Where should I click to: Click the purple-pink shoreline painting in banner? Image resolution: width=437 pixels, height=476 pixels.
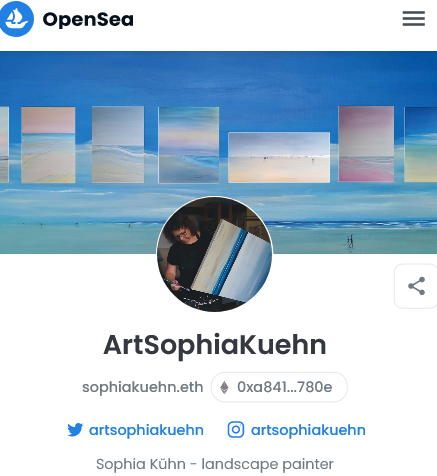366,144
